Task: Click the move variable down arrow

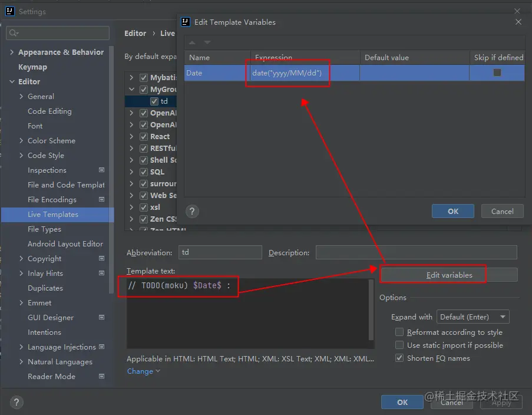Action: pos(207,42)
